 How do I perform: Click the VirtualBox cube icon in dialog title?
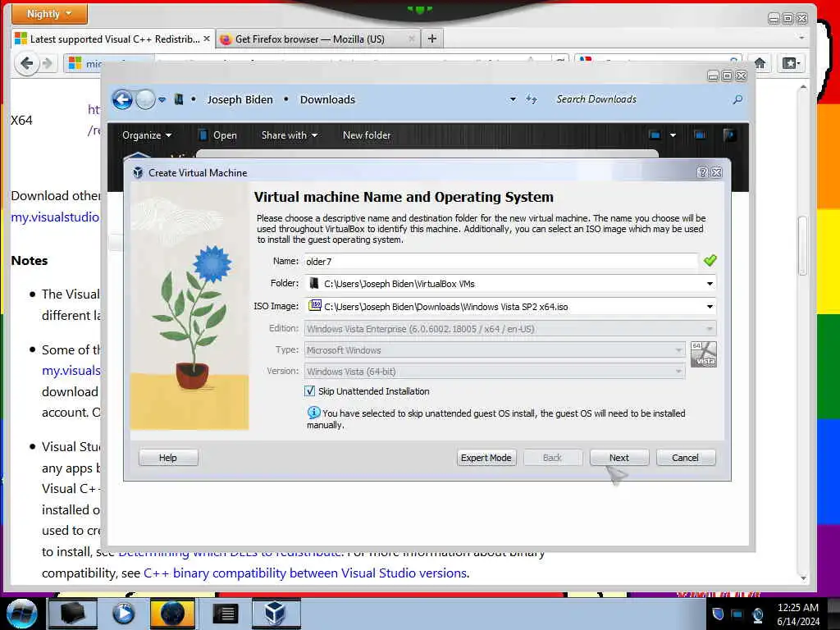point(138,172)
